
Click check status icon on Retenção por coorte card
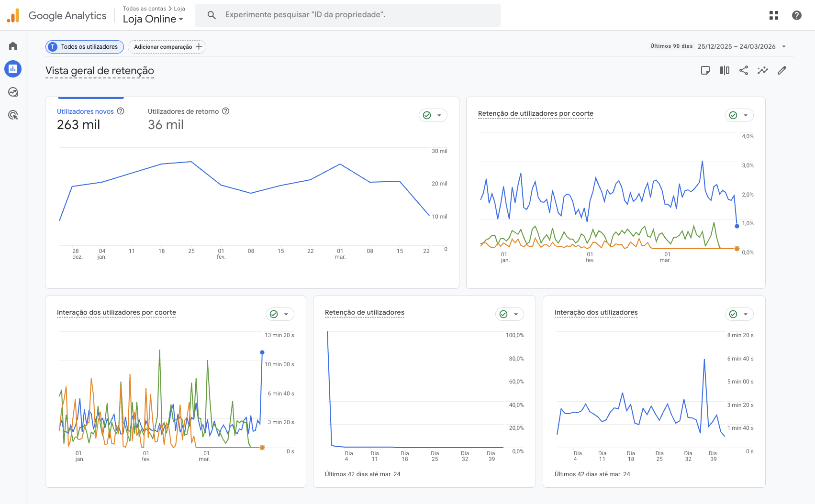733,115
